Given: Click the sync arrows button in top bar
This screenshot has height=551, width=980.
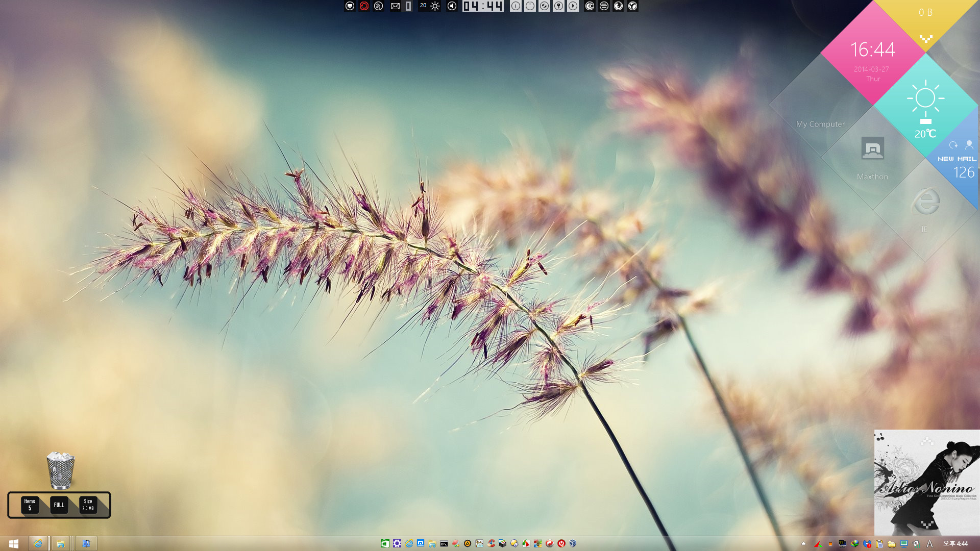Looking at the screenshot, I should coord(545,6).
